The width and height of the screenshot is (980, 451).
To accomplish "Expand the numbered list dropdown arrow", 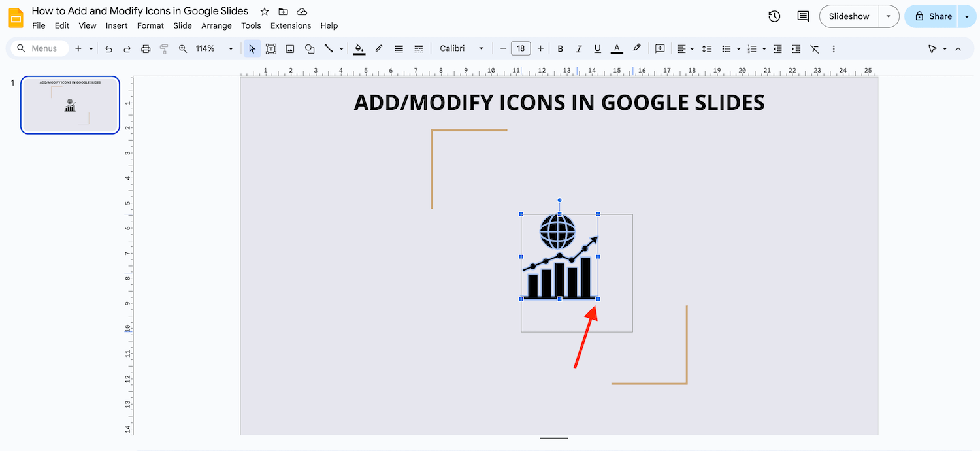I will pyautogui.click(x=764, y=49).
